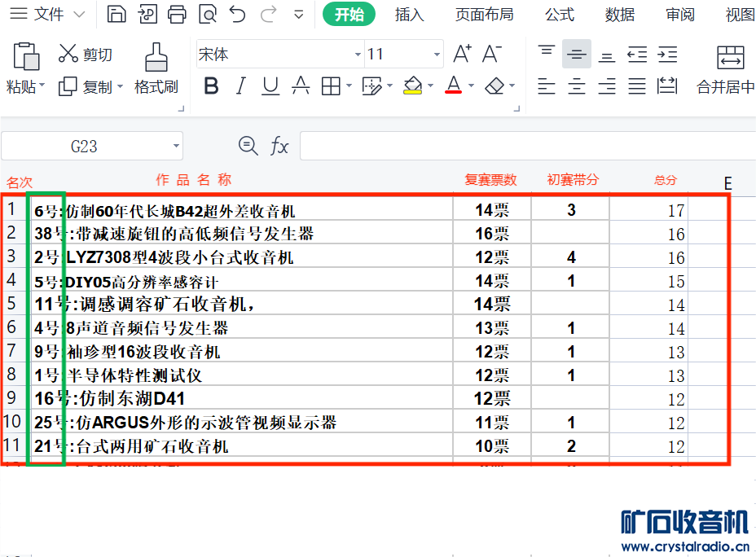This screenshot has width=756, height=557.
Task: Open Print Preview from quick toolbar
Action: pyautogui.click(x=208, y=15)
